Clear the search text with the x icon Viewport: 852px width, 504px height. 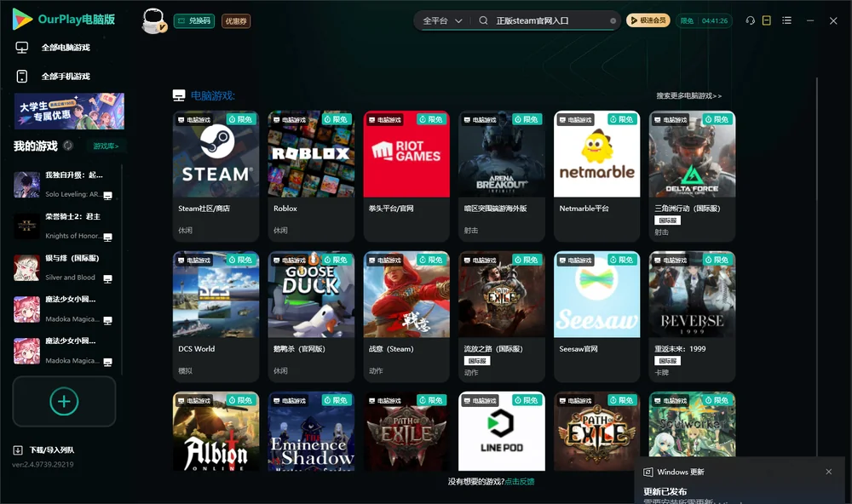(613, 20)
